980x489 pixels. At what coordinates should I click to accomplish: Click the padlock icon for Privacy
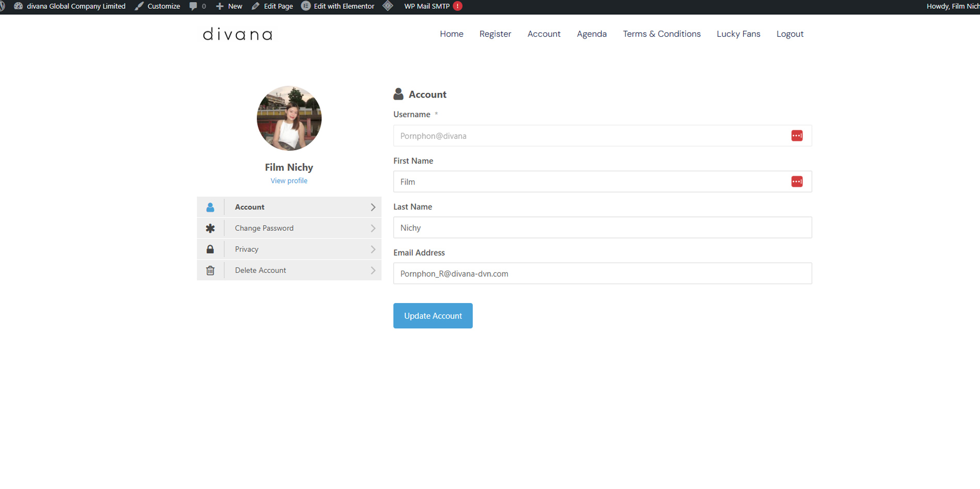[x=210, y=249]
